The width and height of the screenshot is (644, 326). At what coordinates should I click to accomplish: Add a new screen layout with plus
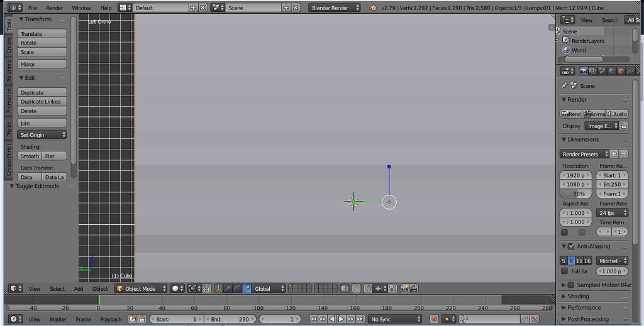(193, 8)
